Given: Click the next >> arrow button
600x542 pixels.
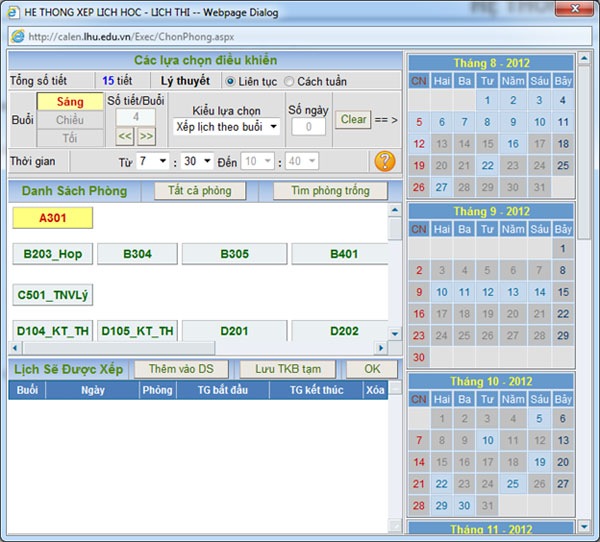Looking at the screenshot, I should click(146, 137).
